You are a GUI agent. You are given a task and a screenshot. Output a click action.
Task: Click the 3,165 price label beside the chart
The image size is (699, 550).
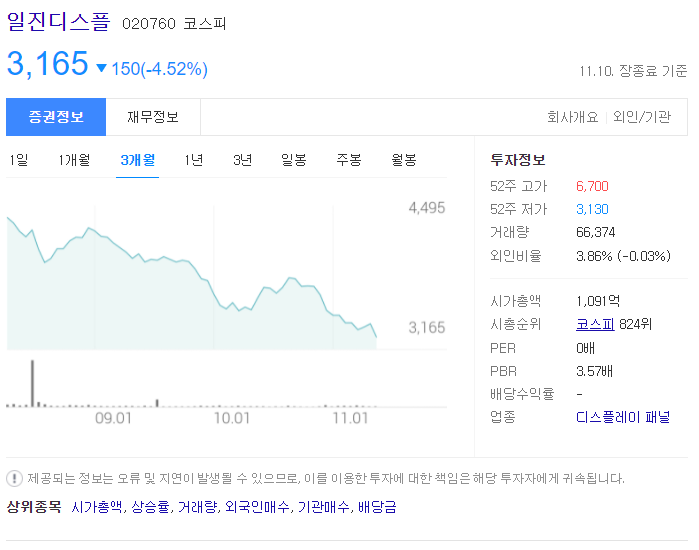click(x=427, y=328)
